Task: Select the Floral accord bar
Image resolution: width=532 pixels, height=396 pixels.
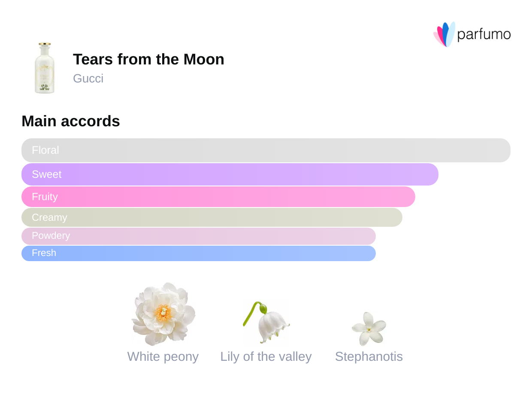Action: (266, 150)
